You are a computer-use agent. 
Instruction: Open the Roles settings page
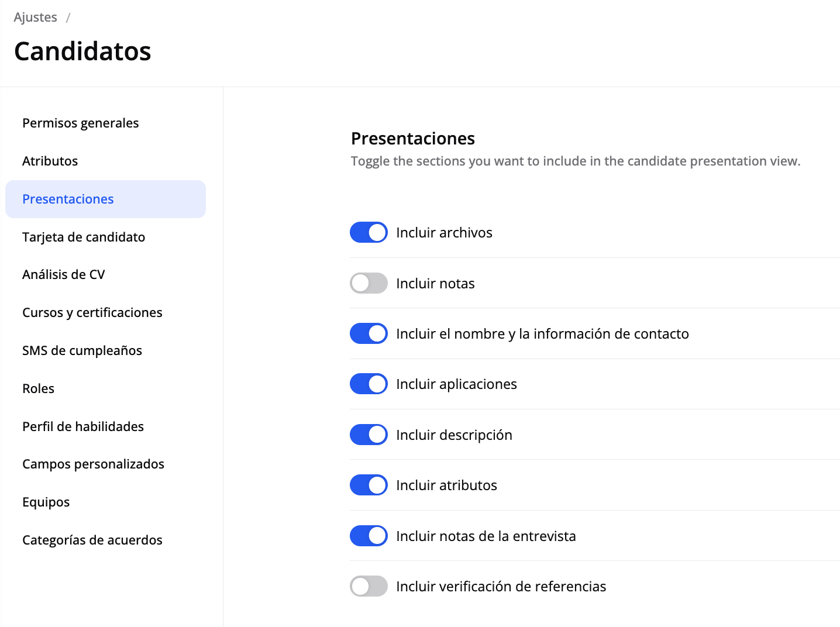tap(39, 388)
